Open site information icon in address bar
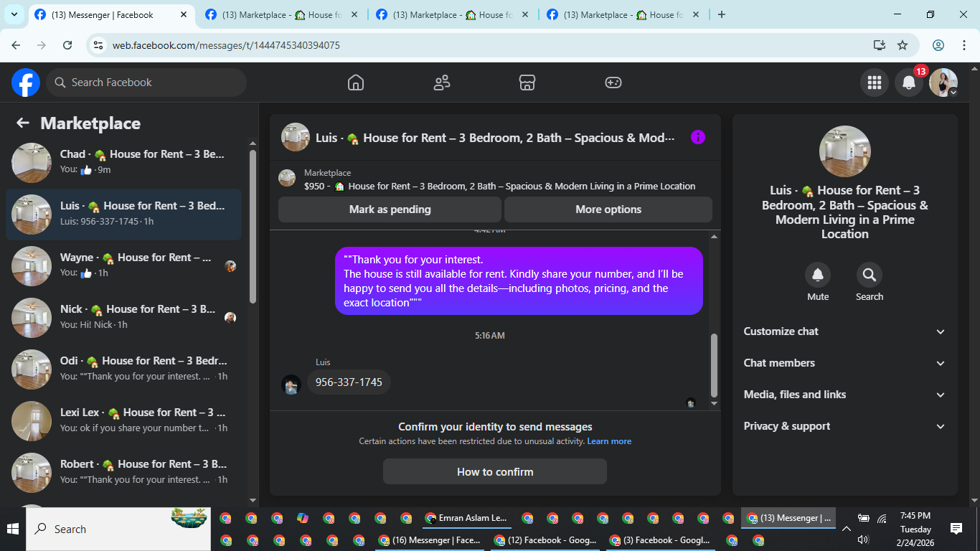980x551 pixels. [99, 45]
